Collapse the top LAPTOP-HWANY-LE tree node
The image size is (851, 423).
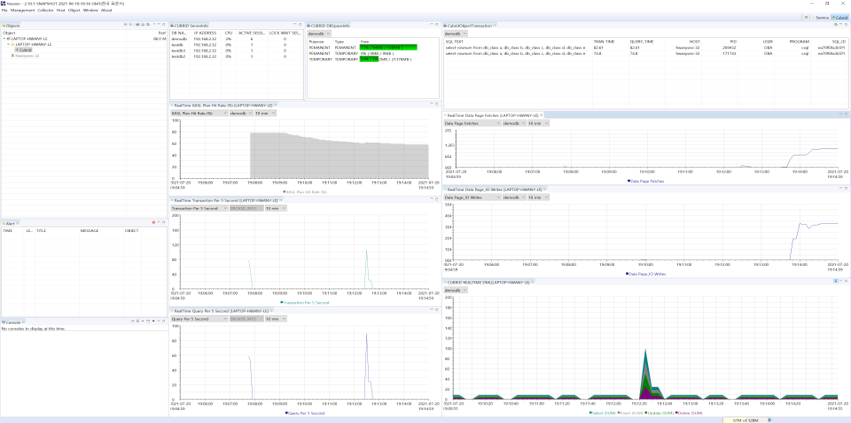[5, 39]
